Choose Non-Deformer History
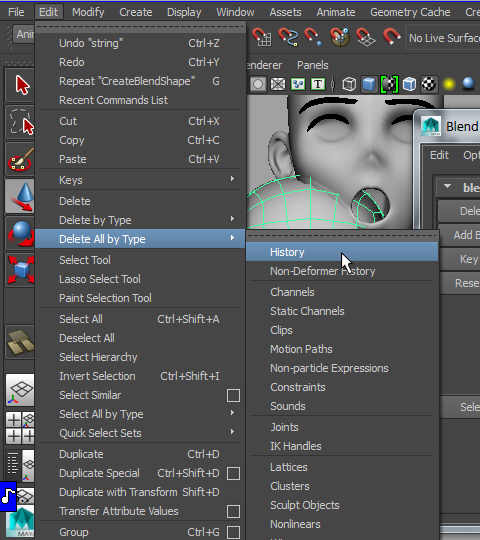Image resolution: width=480 pixels, height=540 pixels. [x=342, y=271]
